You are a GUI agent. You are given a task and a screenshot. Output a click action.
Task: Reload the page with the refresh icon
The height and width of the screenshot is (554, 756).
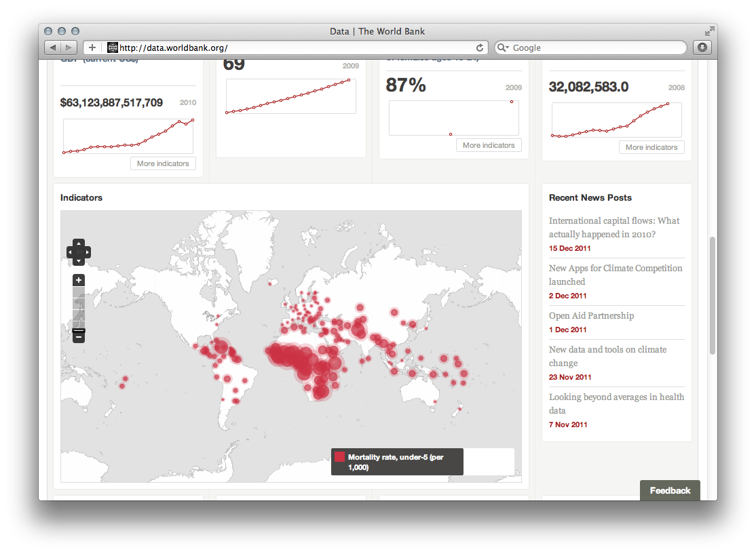tap(479, 47)
